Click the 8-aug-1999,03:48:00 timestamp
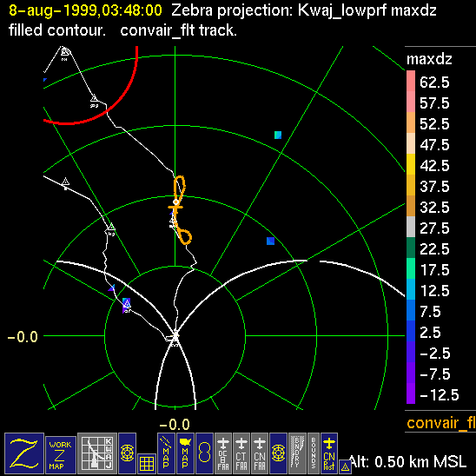Screen dimensions: 476x476 [x=85, y=10]
